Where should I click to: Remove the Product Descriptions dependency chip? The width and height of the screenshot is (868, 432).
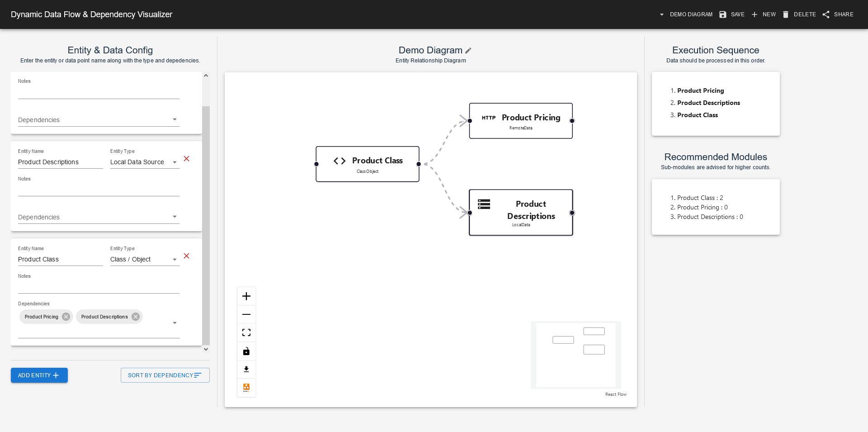tap(135, 317)
